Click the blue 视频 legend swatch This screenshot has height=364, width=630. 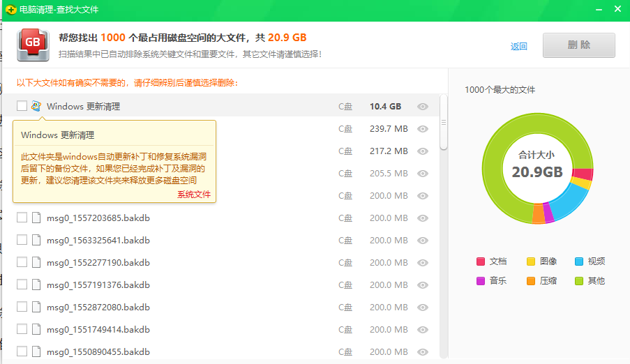pos(579,261)
